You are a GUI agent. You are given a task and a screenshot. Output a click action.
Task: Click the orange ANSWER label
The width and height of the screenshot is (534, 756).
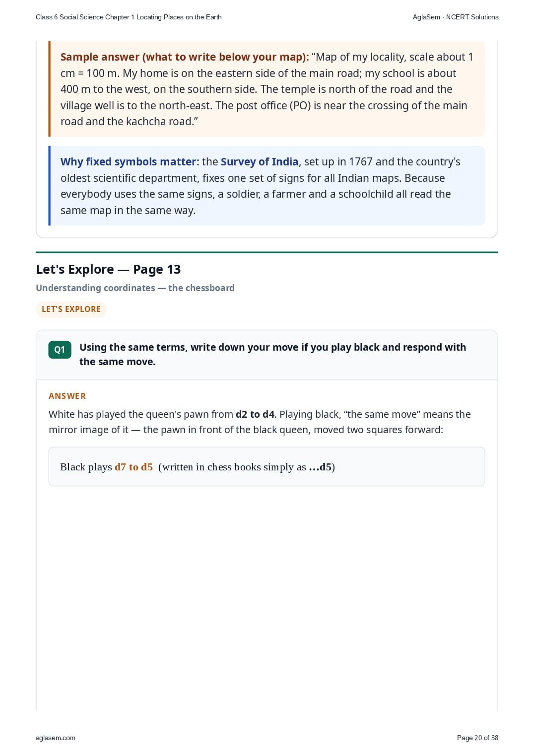(67, 396)
